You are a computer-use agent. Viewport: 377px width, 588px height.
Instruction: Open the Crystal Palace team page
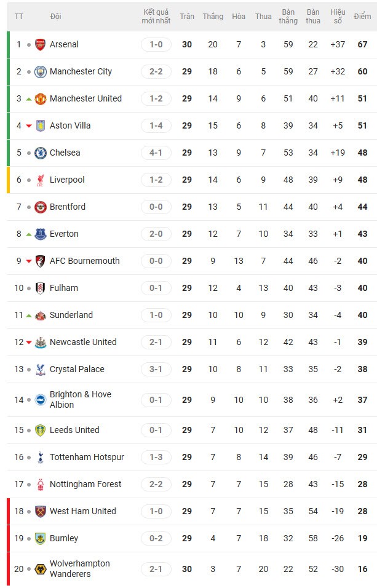pos(75,369)
